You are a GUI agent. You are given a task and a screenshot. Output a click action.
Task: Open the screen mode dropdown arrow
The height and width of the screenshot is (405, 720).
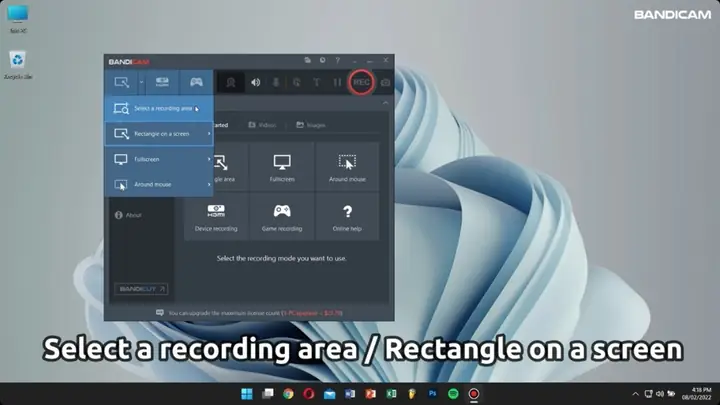tap(141, 82)
